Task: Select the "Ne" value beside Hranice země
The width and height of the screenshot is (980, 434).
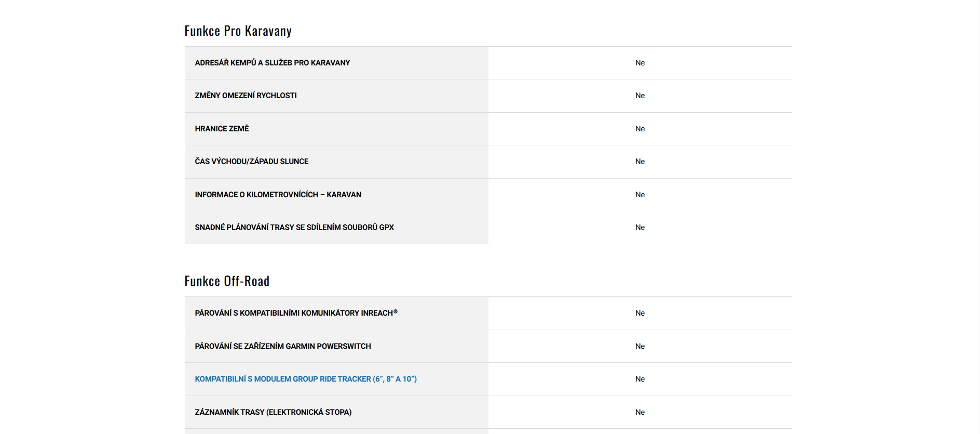Action: click(639, 129)
